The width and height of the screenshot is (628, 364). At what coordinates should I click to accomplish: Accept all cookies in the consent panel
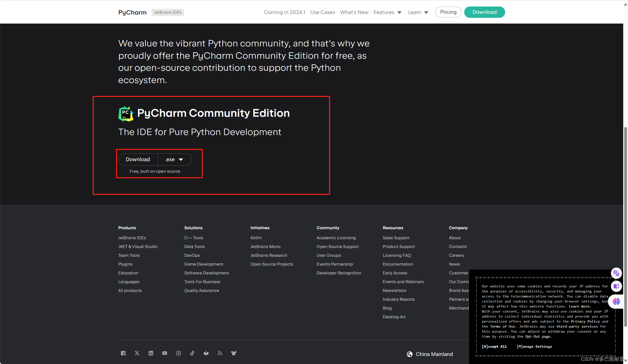click(494, 346)
